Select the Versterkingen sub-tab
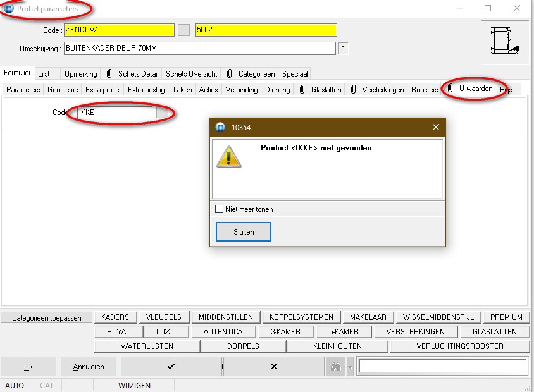 377,90
